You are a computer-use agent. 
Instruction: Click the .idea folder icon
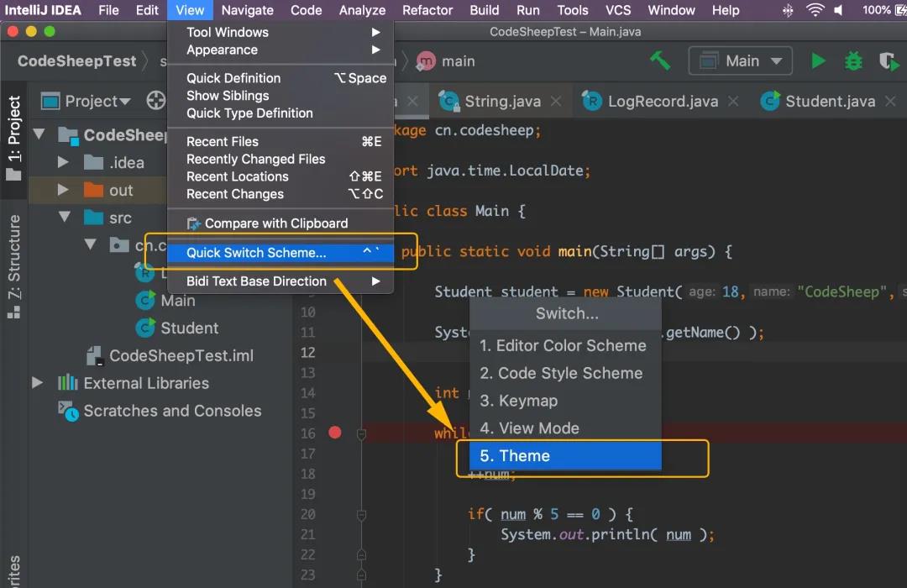(93, 163)
